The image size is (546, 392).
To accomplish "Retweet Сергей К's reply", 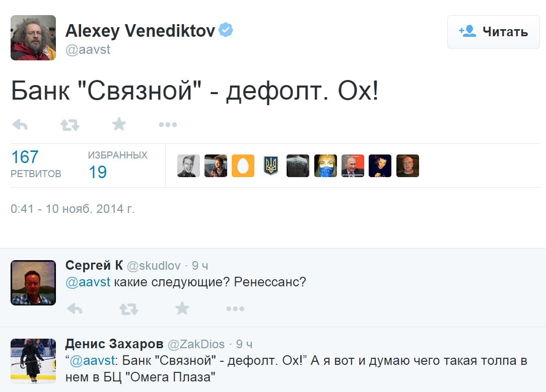I will click(128, 308).
